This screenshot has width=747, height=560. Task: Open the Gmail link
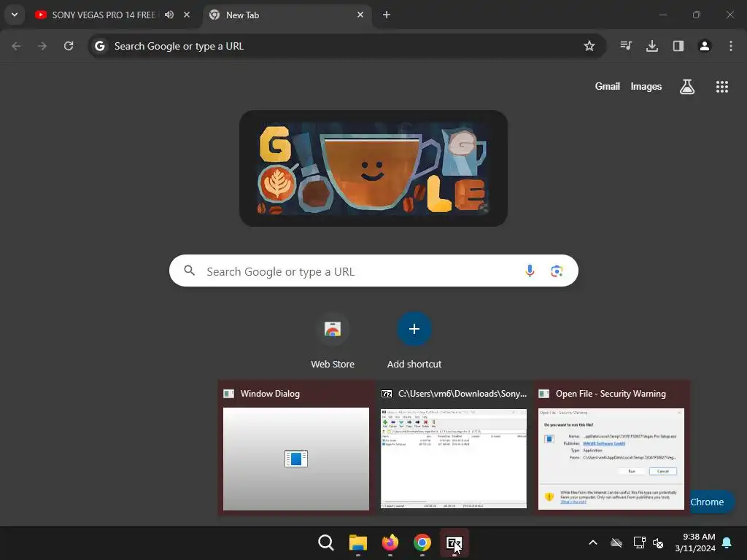pyautogui.click(x=608, y=87)
